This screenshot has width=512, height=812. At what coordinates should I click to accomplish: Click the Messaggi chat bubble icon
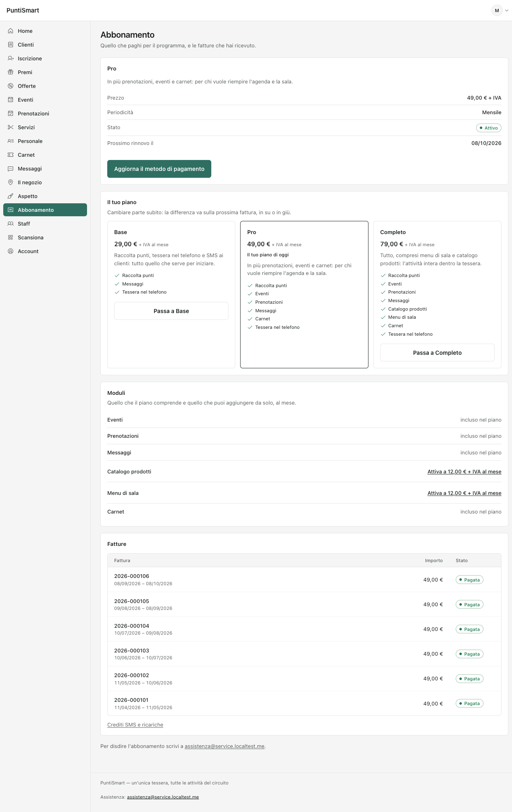[11, 168]
